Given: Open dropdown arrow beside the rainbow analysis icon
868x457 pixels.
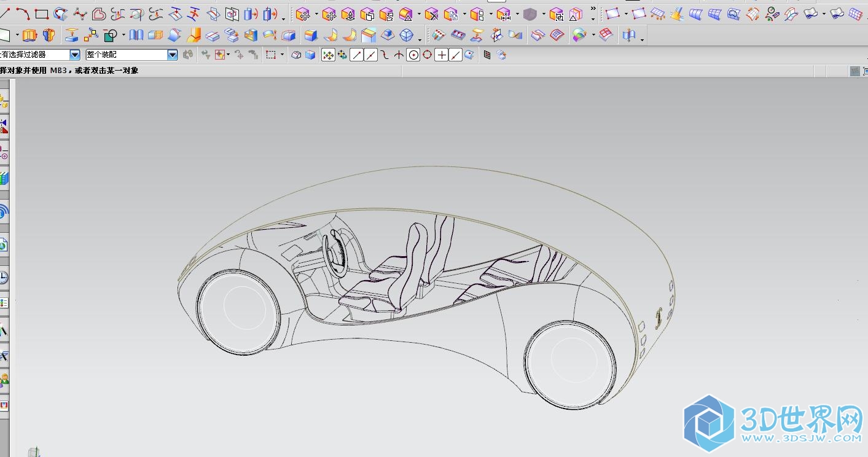Looking at the screenshot, I should (x=593, y=36).
